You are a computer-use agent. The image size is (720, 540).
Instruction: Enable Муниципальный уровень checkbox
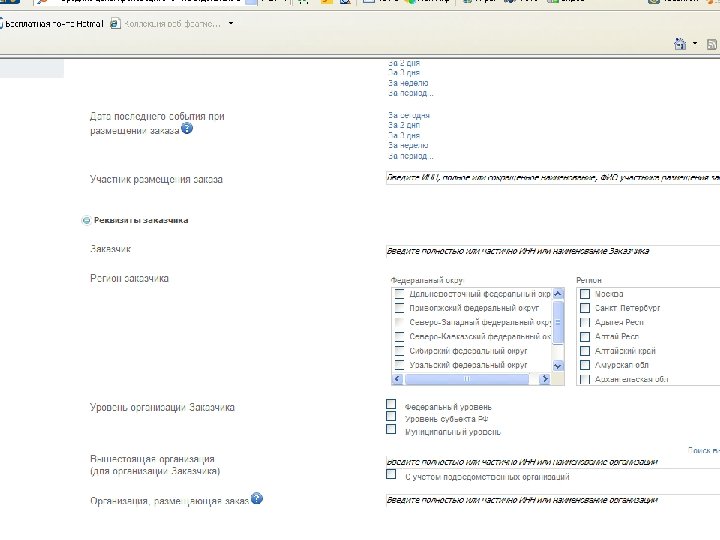tap(391, 429)
